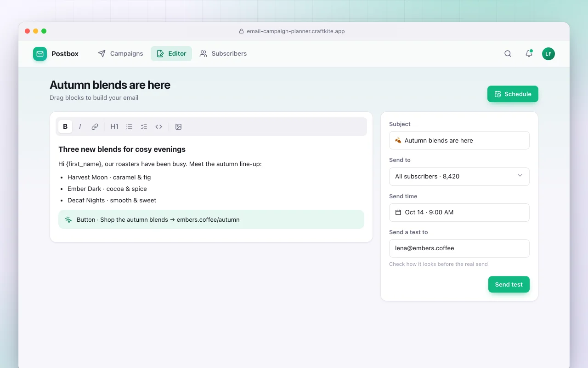The height and width of the screenshot is (368, 588).
Task: Click the padlock icon in the address bar
Action: [x=241, y=31]
